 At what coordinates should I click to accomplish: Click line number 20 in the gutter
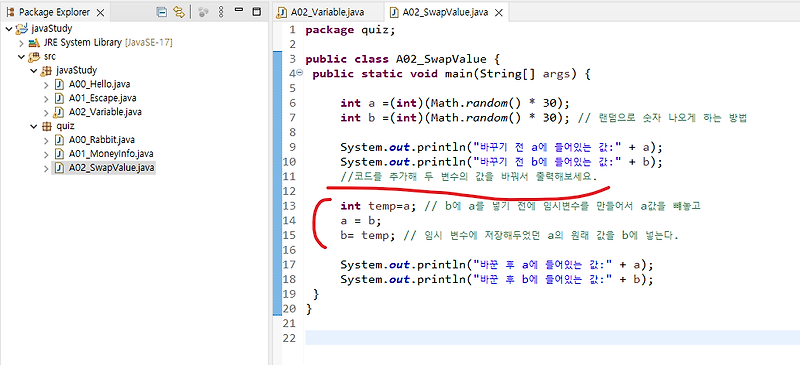click(289, 309)
